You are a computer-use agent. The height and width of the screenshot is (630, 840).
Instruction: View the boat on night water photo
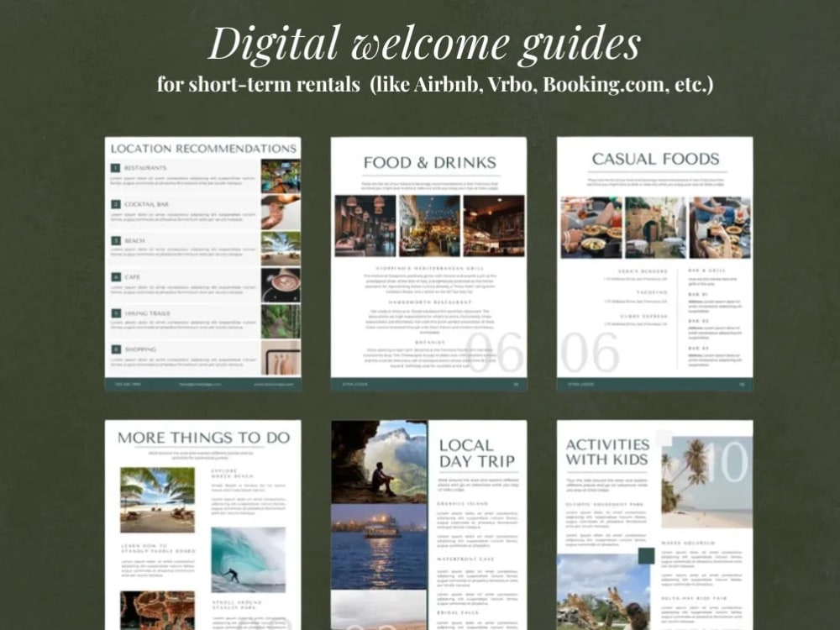pyautogui.click(x=380, y=547)
